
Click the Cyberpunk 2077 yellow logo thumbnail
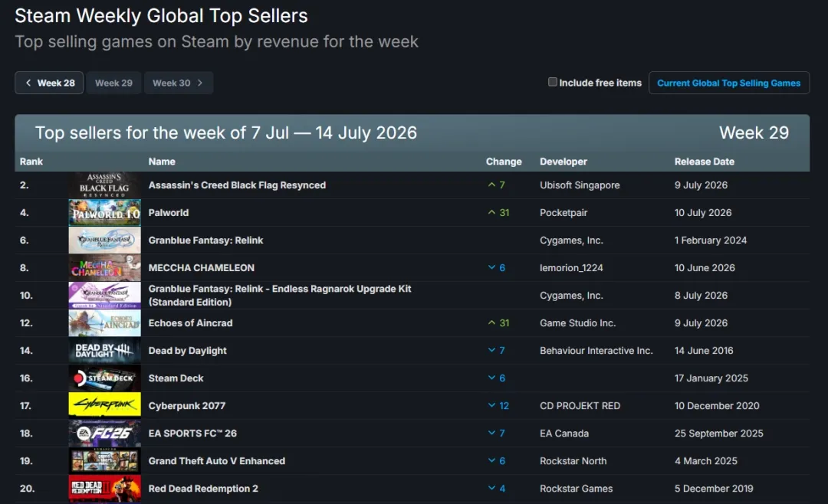(x=104, y=405)
